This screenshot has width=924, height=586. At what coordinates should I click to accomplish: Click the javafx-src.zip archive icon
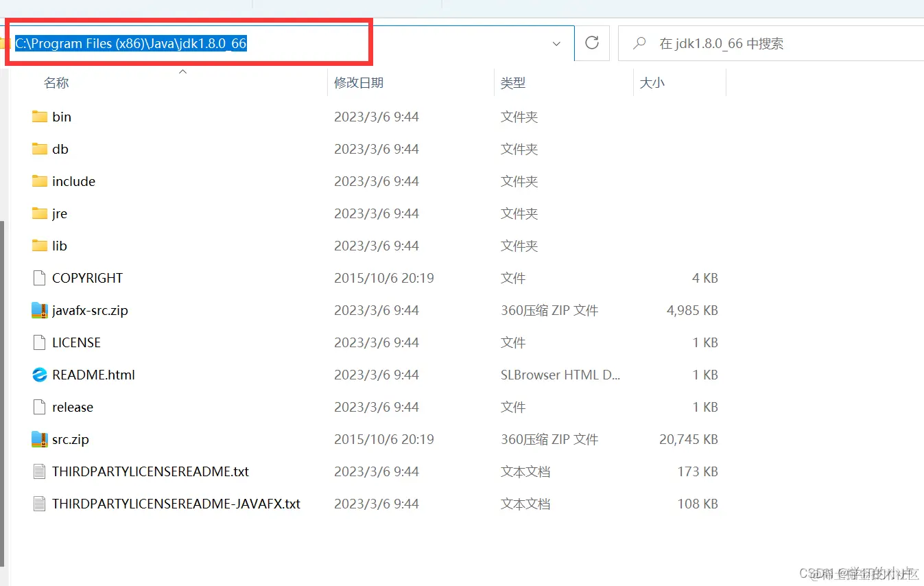click(40, 310)
